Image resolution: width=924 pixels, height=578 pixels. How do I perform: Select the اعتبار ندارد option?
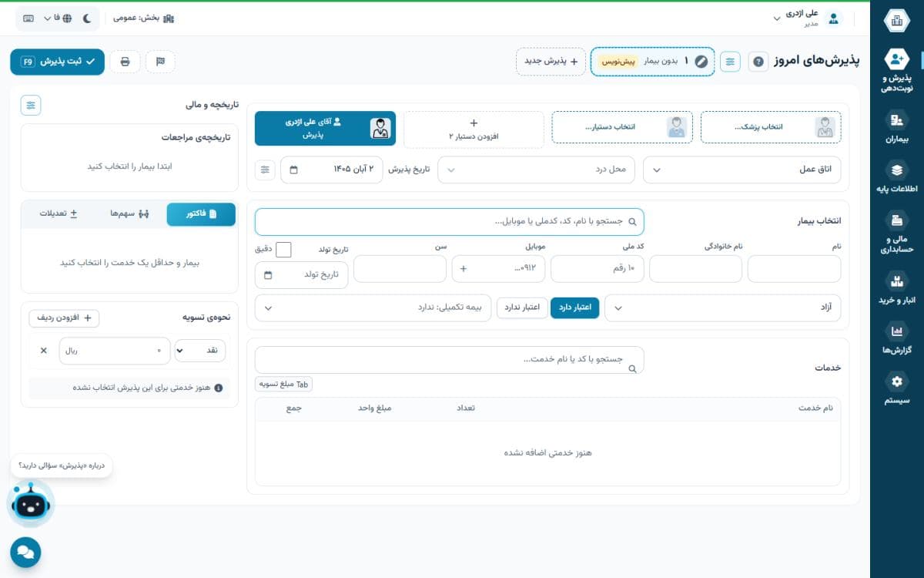click(521, 308)
